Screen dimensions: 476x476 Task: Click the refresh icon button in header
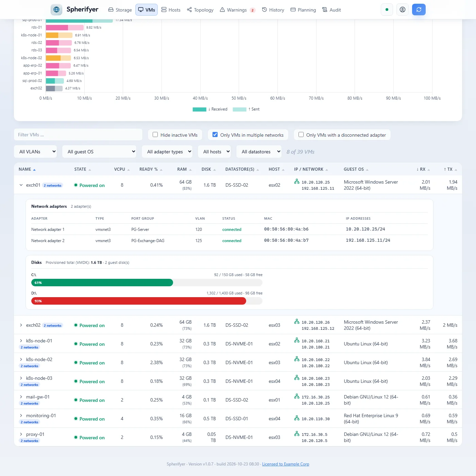click(x=419, y=10)
